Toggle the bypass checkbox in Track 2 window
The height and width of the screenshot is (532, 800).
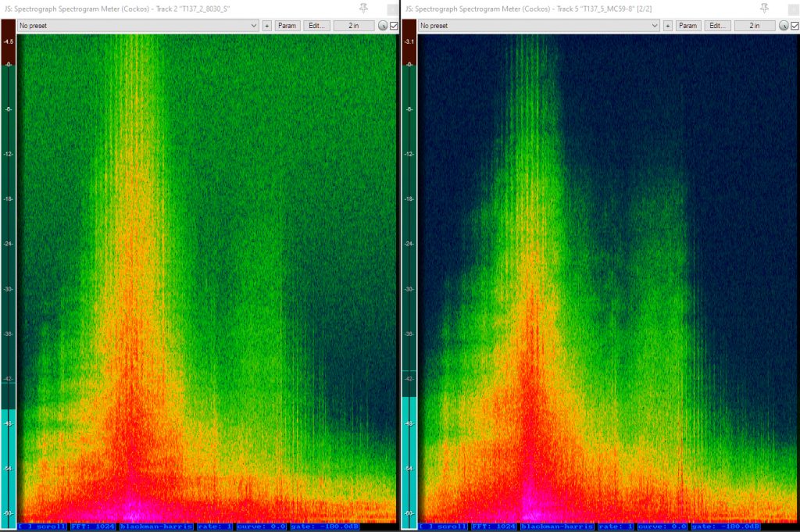tap(394, 26)
